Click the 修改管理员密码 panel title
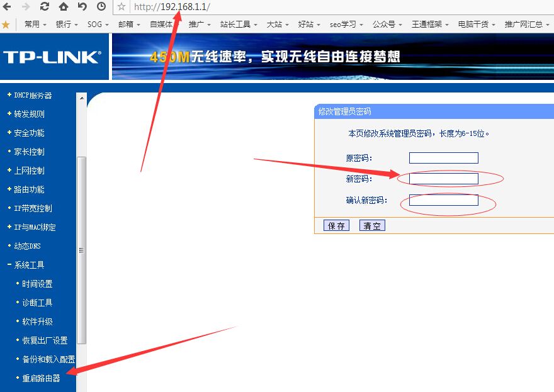Viewport: 554px width, 392px height. [344, 111]
